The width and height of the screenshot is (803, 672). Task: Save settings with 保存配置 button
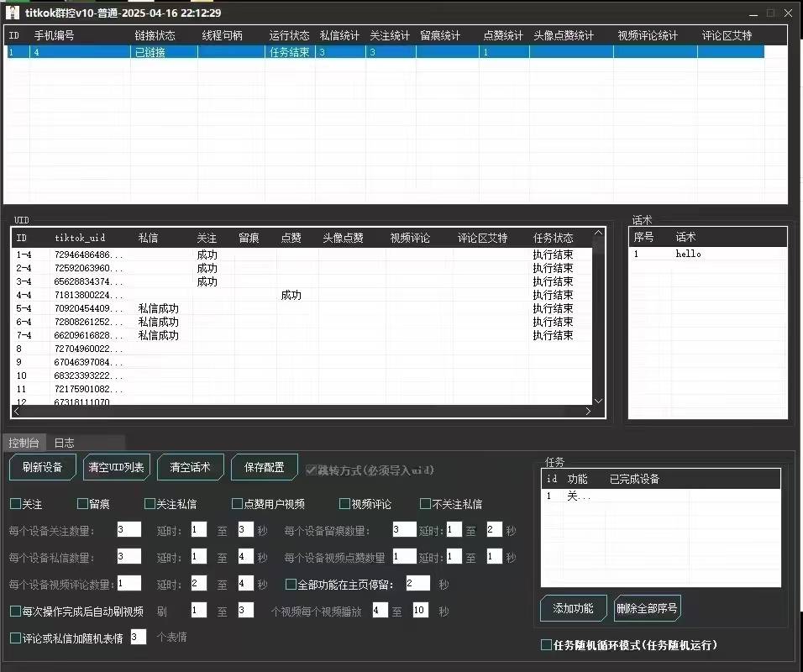pos(264,467)
